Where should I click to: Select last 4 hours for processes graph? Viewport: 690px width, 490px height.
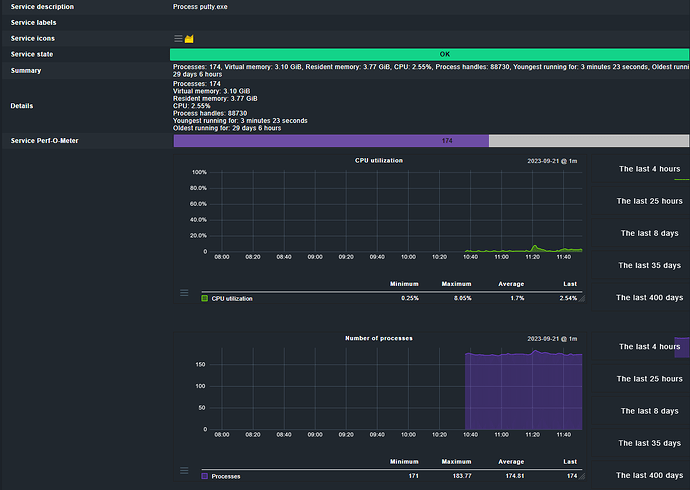click(x=648, y=347)
